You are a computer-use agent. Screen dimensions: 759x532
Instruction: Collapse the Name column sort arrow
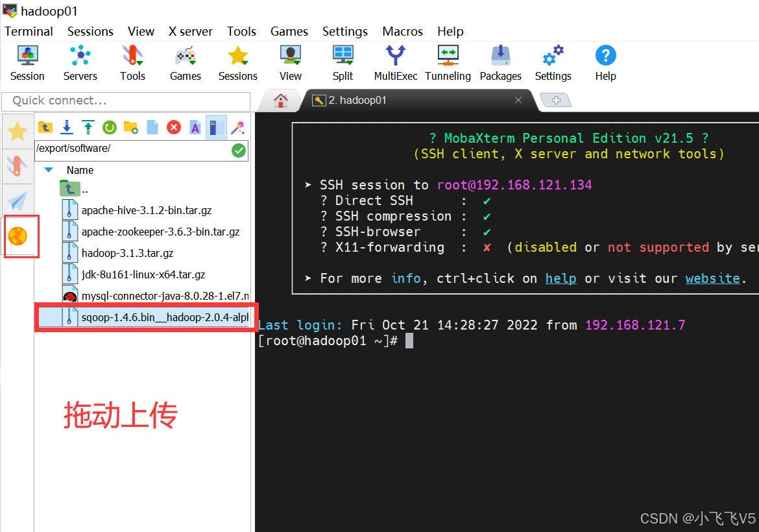pos(49,170)
